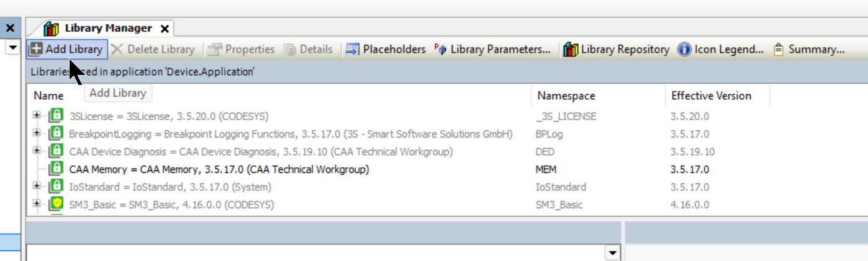Click the 4.16.0.0 effective version cell

[689, 205]
